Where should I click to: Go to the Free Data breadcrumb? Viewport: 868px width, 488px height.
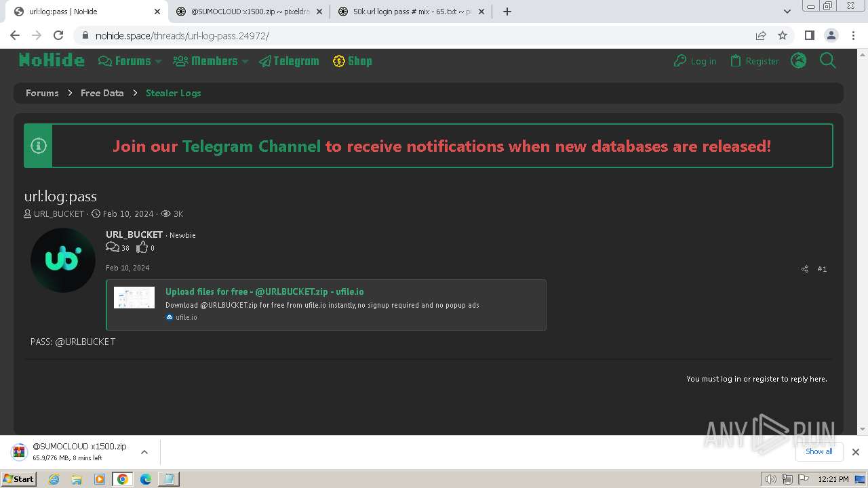[x=102, y=93]
